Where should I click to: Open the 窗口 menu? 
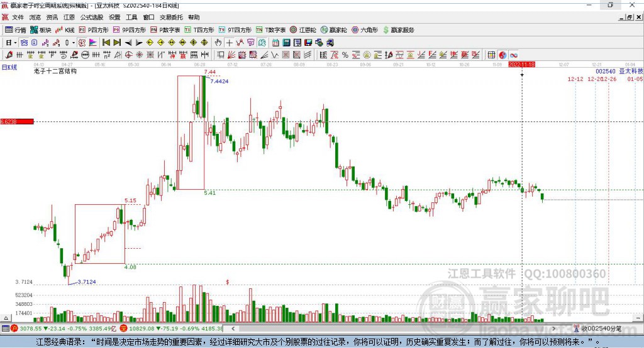pyautogui.click(x=148, y=17)
